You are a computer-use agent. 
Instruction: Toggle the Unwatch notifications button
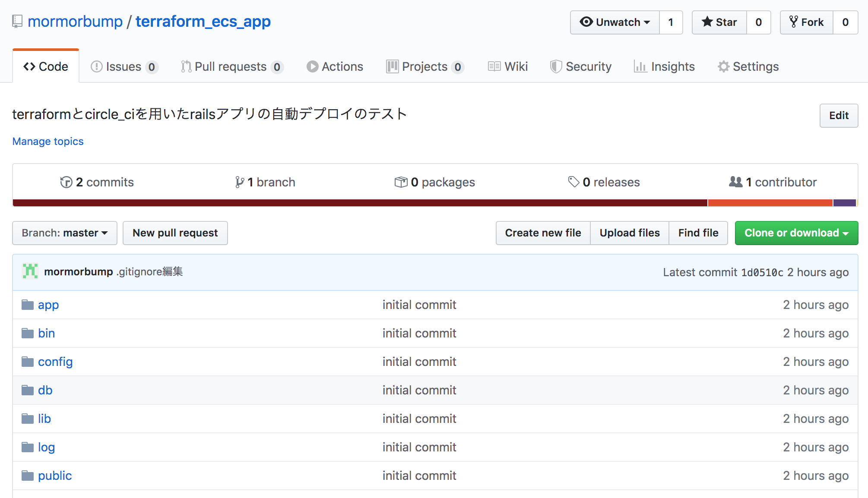pos(615,22)
